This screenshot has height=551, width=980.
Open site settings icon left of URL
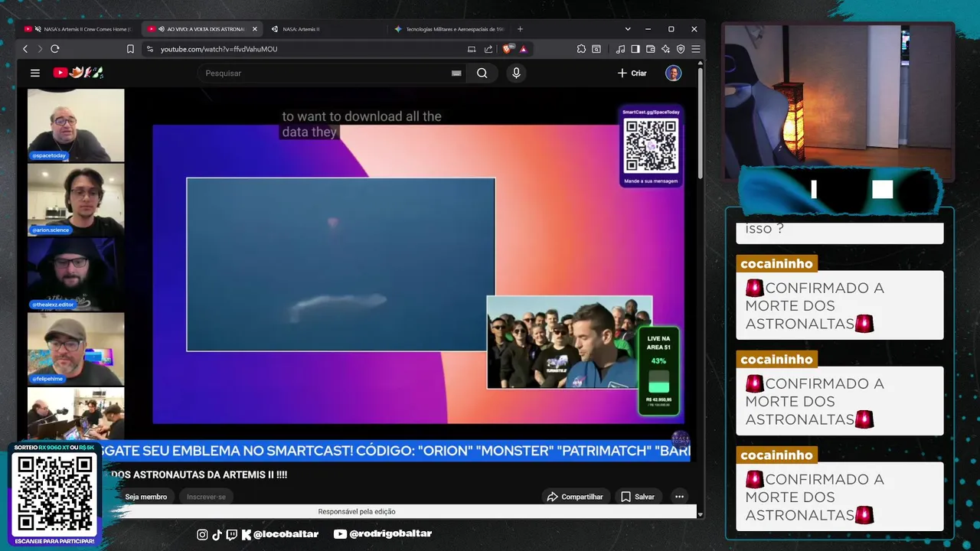[150, 49]
